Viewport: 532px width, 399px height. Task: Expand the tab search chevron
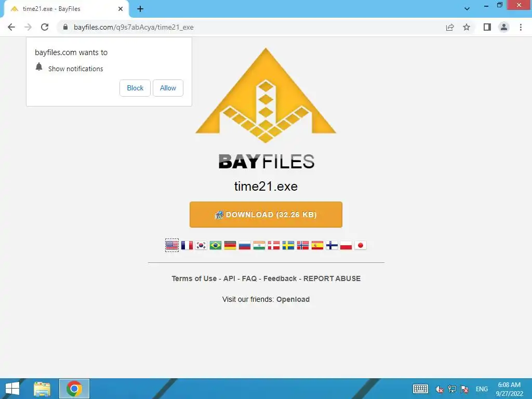tap(467, 9)
